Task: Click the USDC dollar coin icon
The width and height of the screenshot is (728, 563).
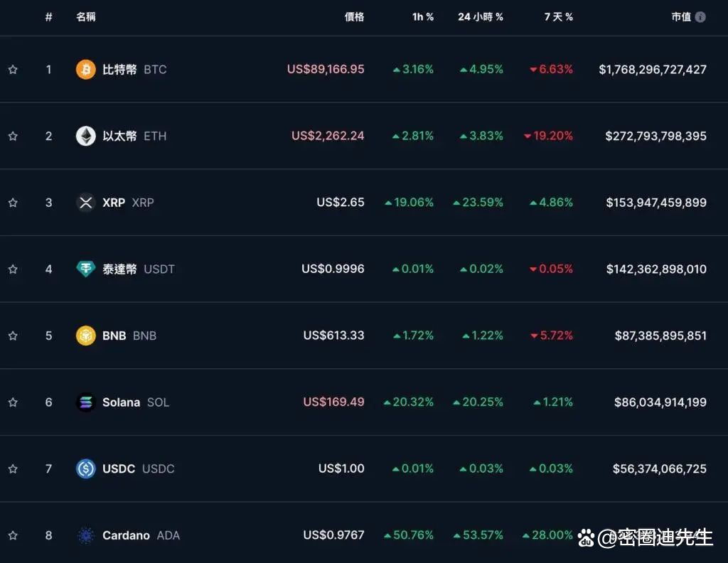Action: coord(85,468)
